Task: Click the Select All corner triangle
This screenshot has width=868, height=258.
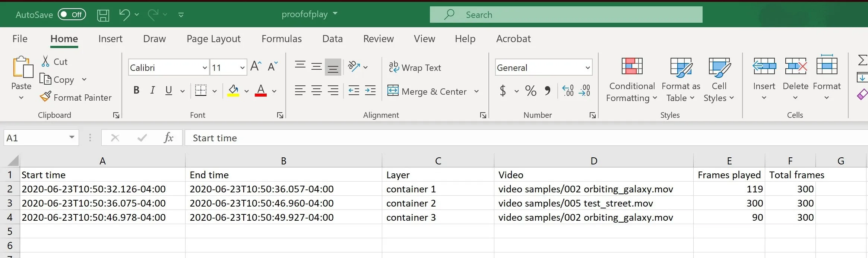Action: click(x=13, y=161)
